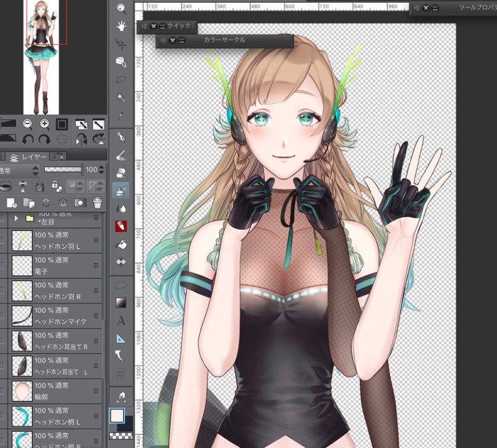Transfer to lower layer button

(x=46, y=203)
